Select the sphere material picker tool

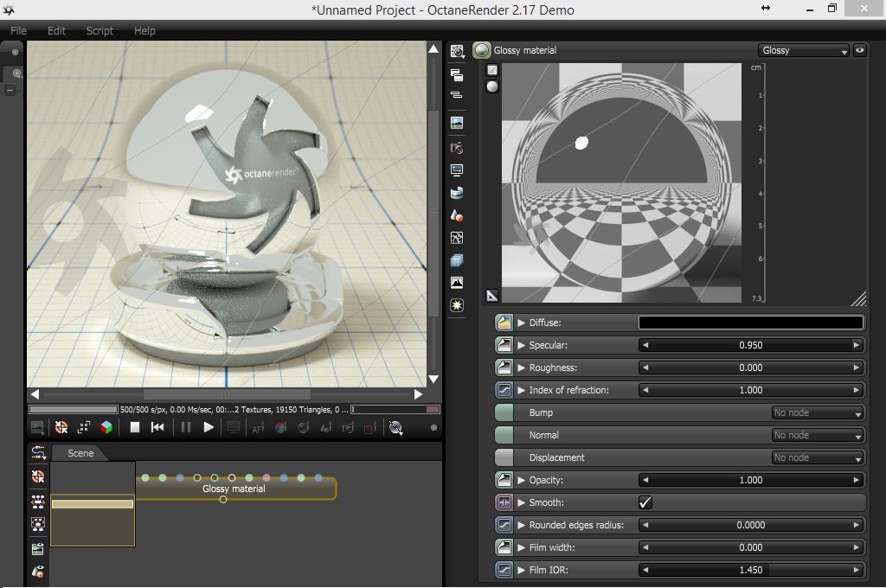point(303,427)
